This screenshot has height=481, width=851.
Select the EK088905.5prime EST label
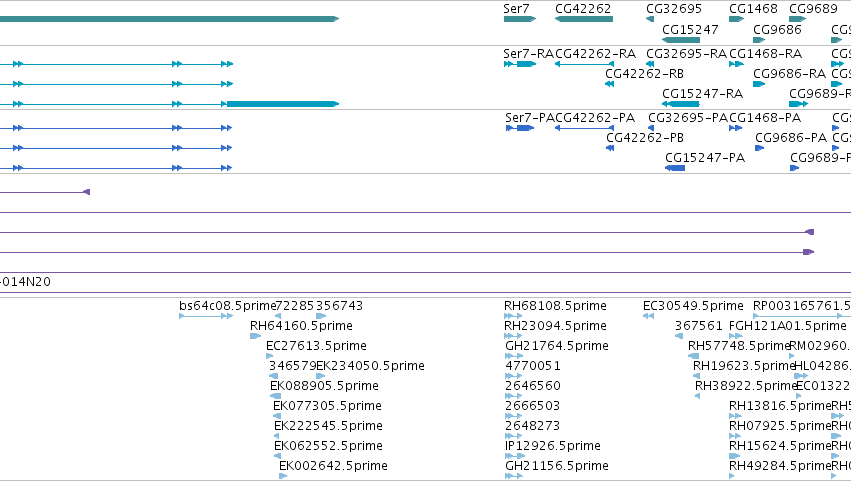pos(324,386)
